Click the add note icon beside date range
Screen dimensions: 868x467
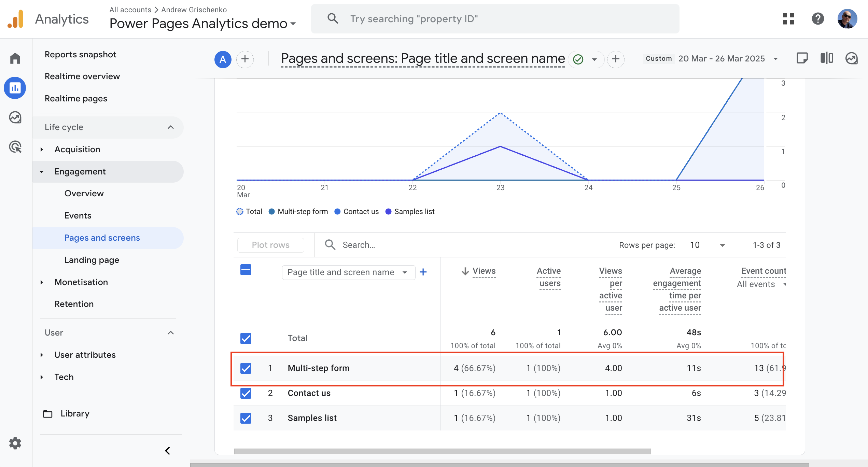click(802, 58)
